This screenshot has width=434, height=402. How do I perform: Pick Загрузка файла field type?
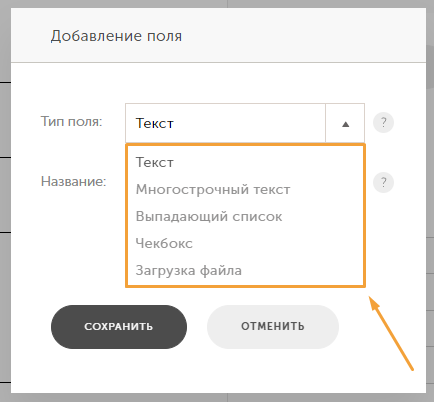click(245, 270)
